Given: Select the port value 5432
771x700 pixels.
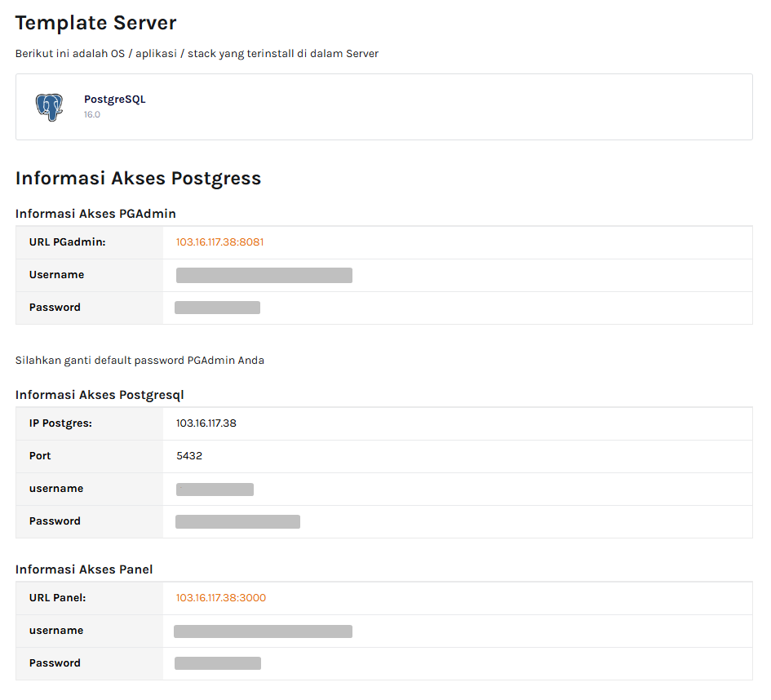Looking at the screenshot, I should click(188, 456).
